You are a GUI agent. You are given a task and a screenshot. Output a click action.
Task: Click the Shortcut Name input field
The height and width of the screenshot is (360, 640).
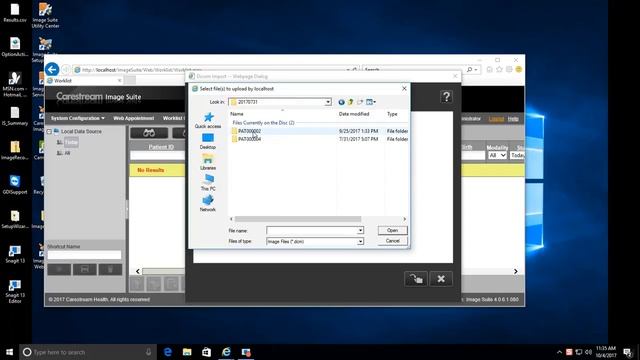tap(84, 255)
